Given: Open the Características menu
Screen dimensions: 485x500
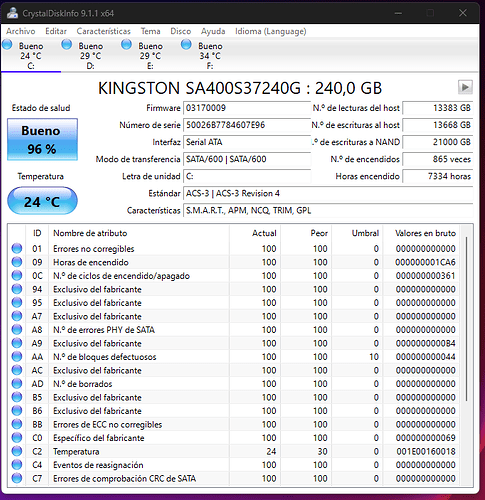Looking at the screenshot, I should coord(104,31).
